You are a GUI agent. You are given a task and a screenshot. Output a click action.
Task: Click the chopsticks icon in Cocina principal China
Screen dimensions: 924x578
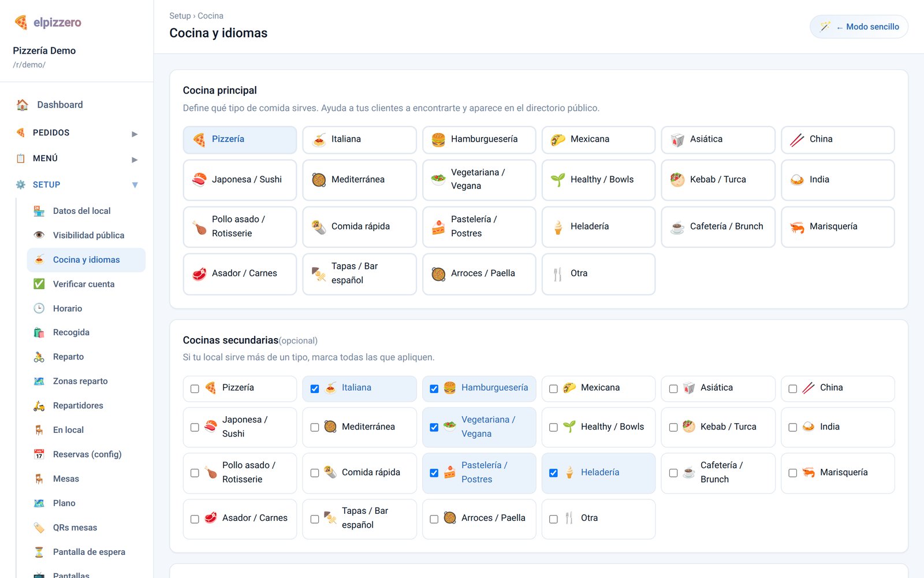(x=797, y=140)
